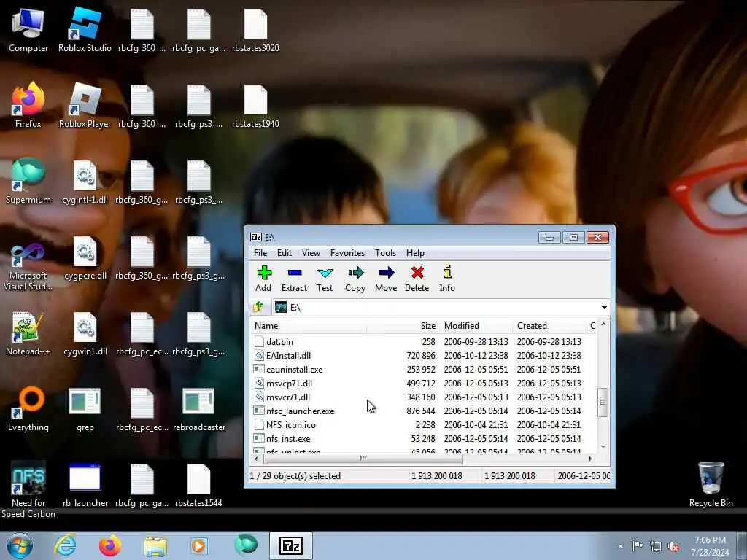Select the Notepad++ desktop shortcut
The image size is (747, 560).
click(28, 333)
